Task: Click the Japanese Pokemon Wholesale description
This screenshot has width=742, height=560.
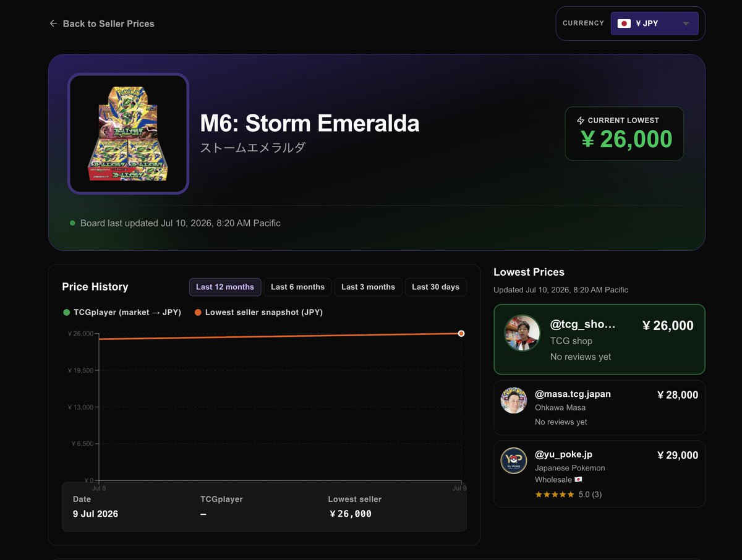Action: (570, 473)
